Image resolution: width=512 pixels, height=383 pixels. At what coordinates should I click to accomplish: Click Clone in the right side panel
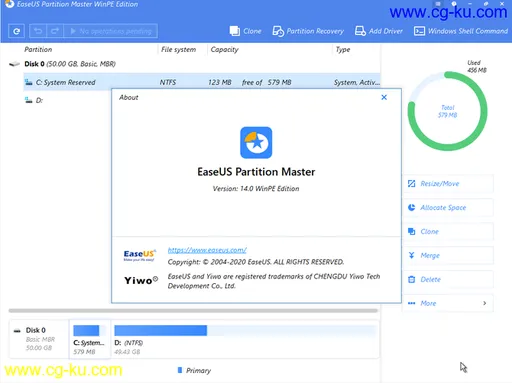tap(448, 232)
